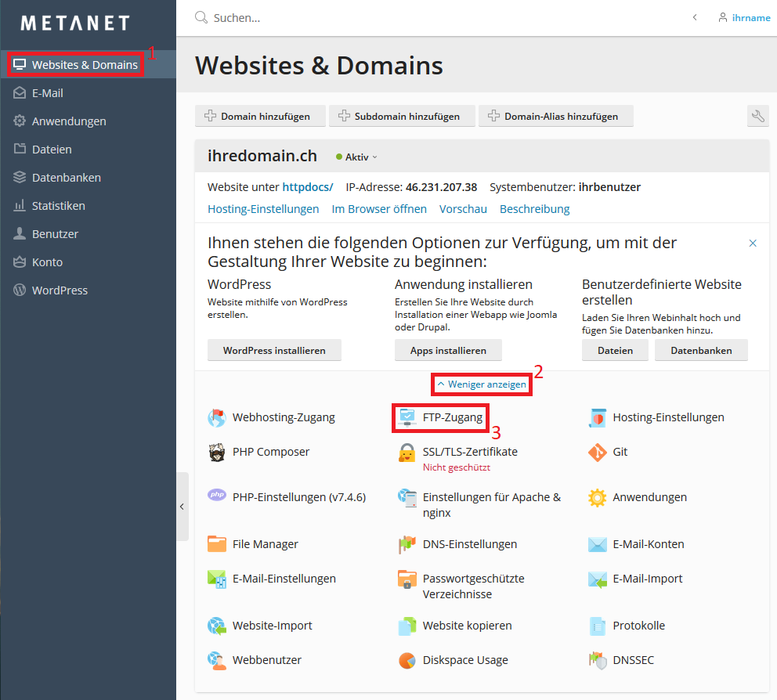Click the PHP Composer icon

click(217, 453)
